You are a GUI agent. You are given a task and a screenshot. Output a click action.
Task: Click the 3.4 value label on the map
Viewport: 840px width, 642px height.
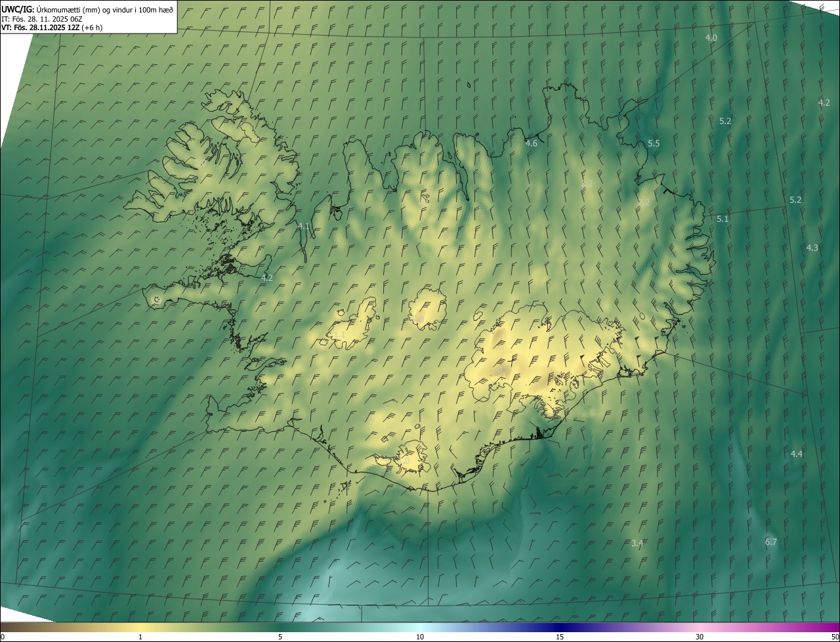pyautogui.click(x=637, y=543)
